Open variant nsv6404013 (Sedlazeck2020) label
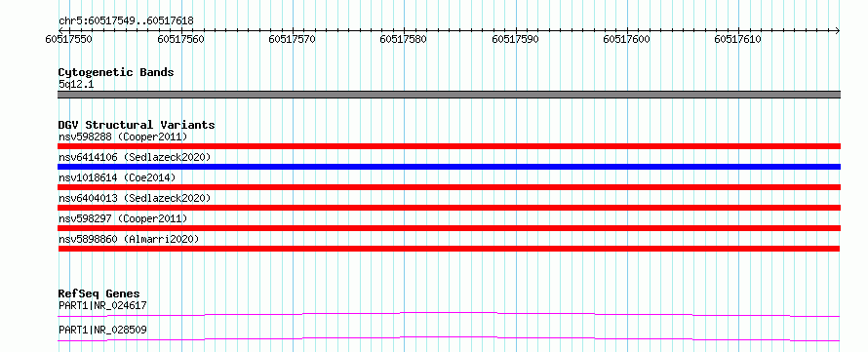Screen dimensions: 868x352 (135, 198)
